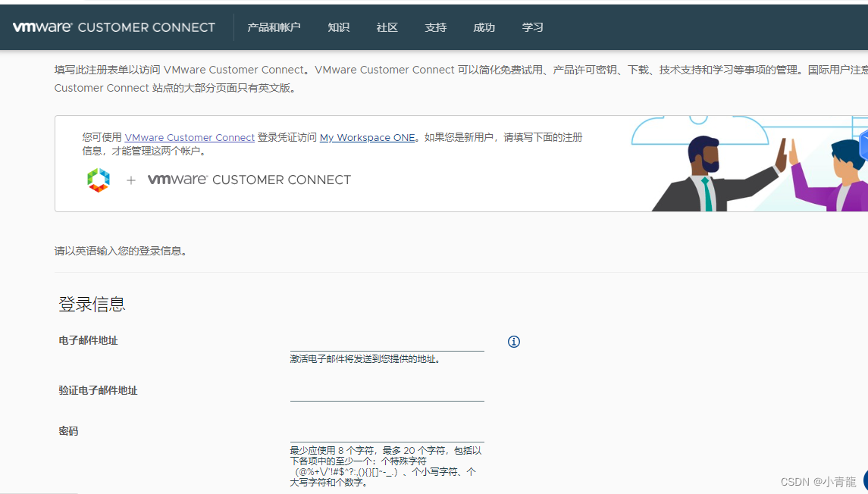Open the 产品和帐户 menu

pos(274,27)
